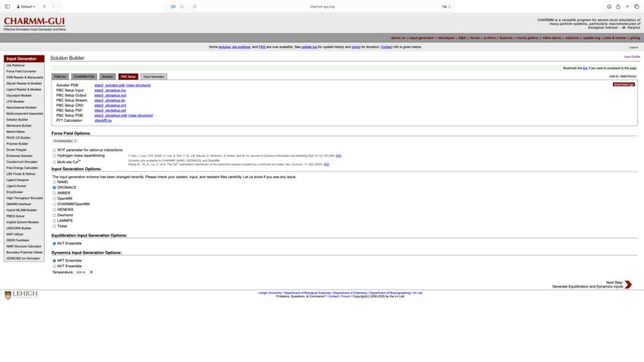
Task: Check the NAMD input generation option
Action: pyautogui.click(x=54, y=182)
